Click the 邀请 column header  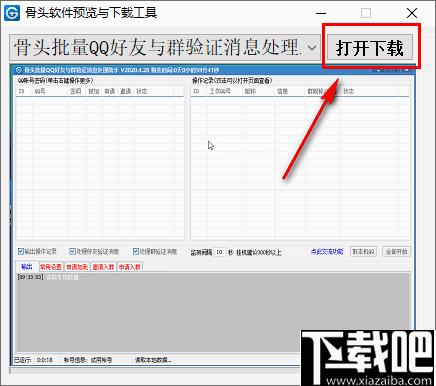[x=126, y=91]
